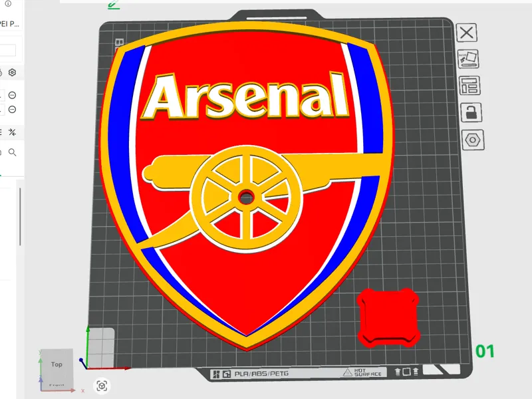This screenshot has width=532, height=399.
Task: Toggle perspective view cube icon
Action: click(102, 386)
